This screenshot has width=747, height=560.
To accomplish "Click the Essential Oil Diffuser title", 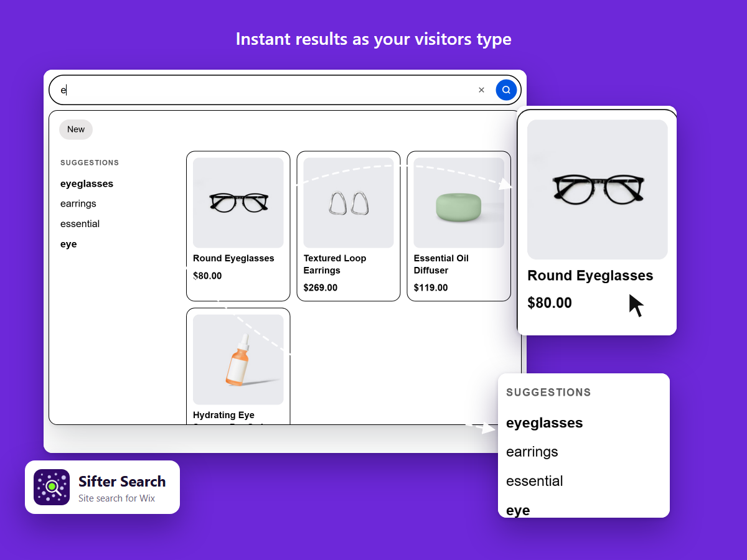I will click(441, 264).
